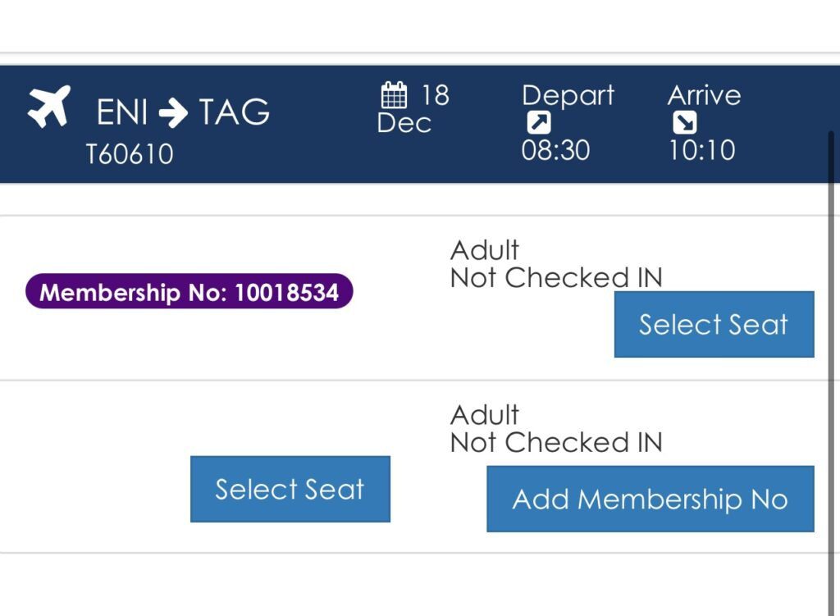Click the Dec month text in header
This screenshot has width=840, height=616.
404,123
